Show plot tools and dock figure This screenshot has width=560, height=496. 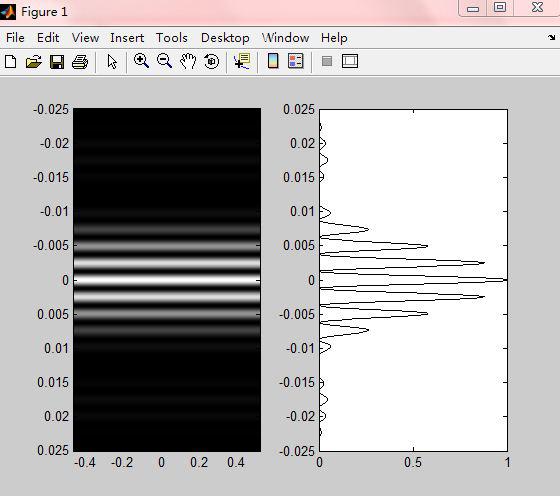350,61
